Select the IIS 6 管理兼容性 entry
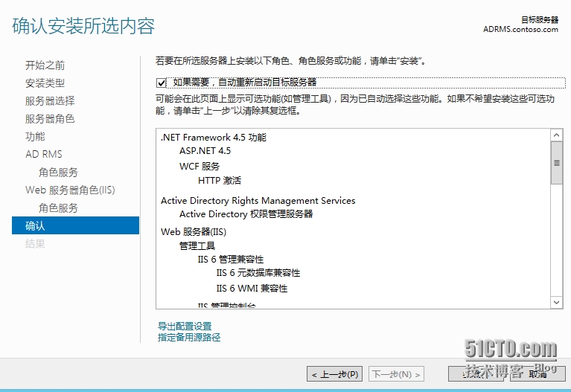This screenshot has height=392, width=571. (x=231, y=259)
